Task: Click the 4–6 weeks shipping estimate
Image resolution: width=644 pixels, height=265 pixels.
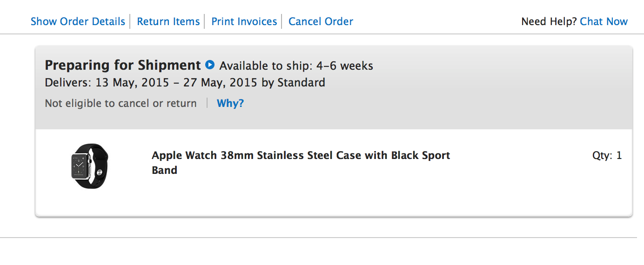Action: coord(351,66)
